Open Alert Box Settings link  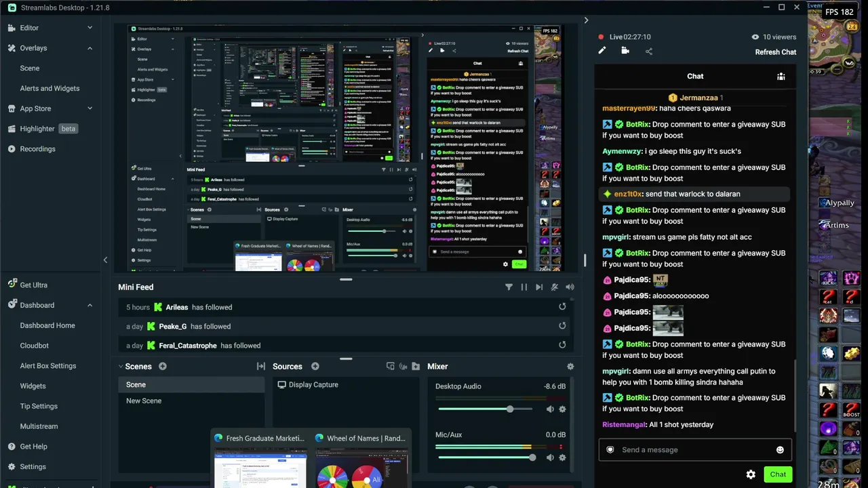(47, 366)
